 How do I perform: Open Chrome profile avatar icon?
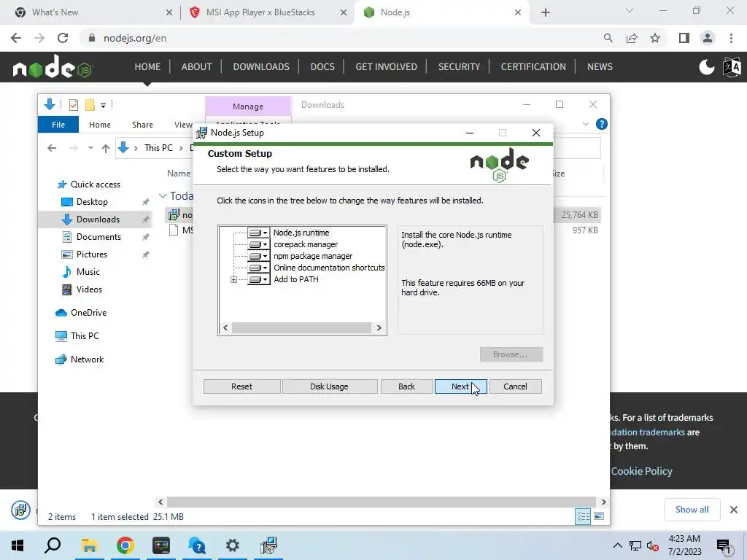[708, 38]
